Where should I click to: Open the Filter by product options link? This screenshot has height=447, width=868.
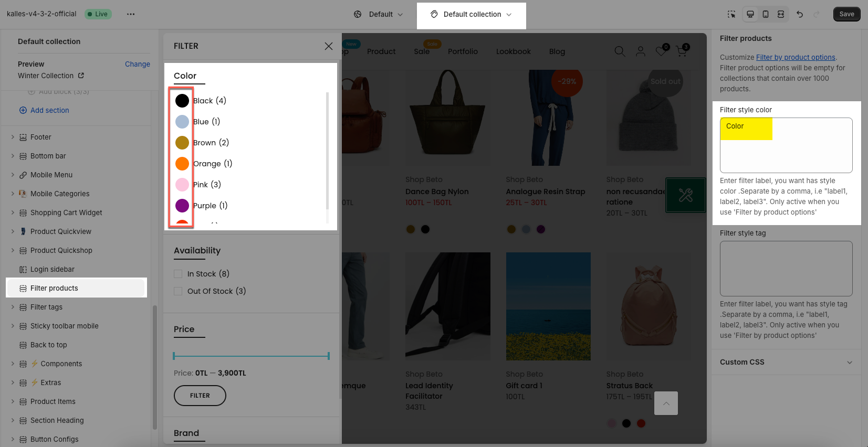point(796,57)
